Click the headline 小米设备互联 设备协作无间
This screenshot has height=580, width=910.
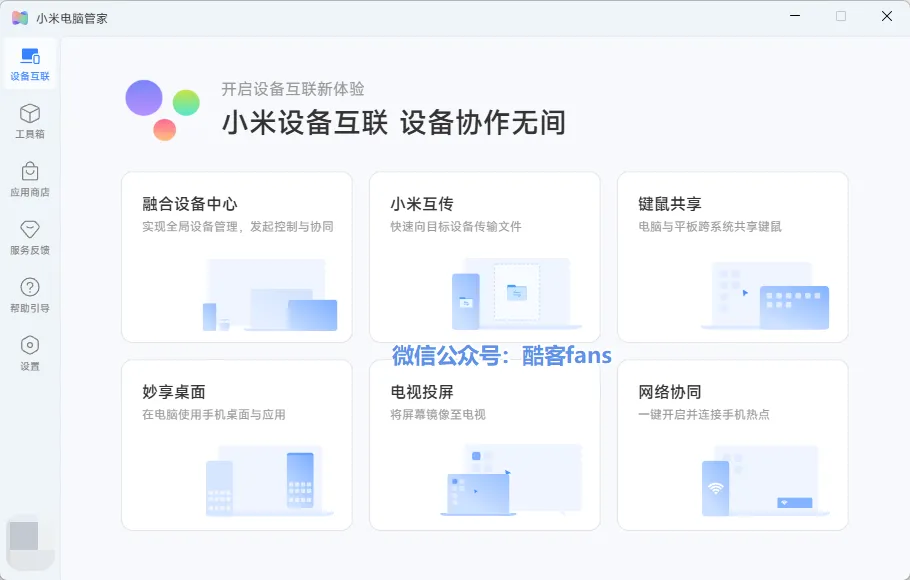[x=394, y=123]
